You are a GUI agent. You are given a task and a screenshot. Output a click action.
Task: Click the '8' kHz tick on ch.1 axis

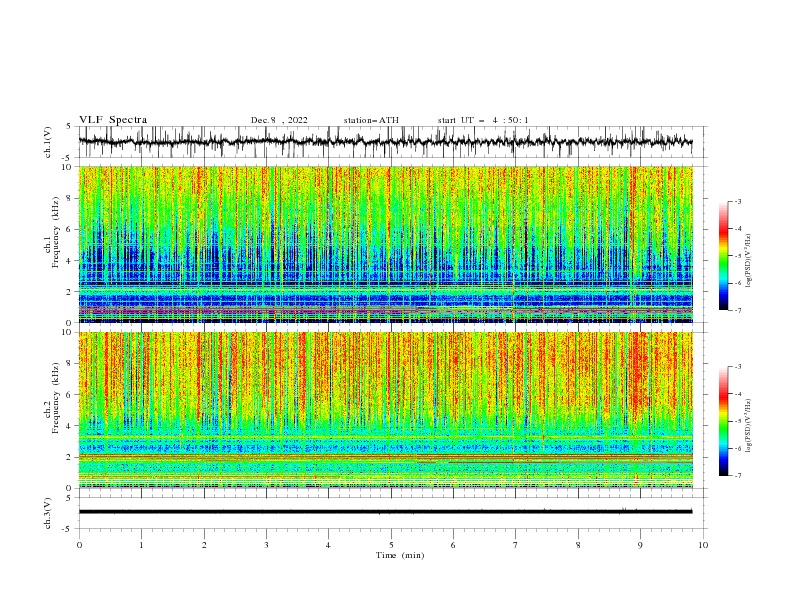coord(70,198)
